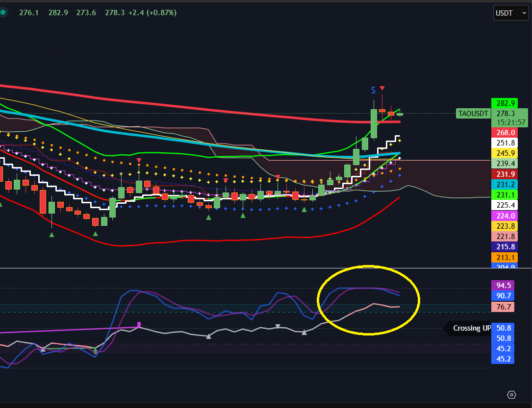Screen dimensions: 532x408
Task: Click the settings gear icon in the corner
Action: tap(511, 394)
